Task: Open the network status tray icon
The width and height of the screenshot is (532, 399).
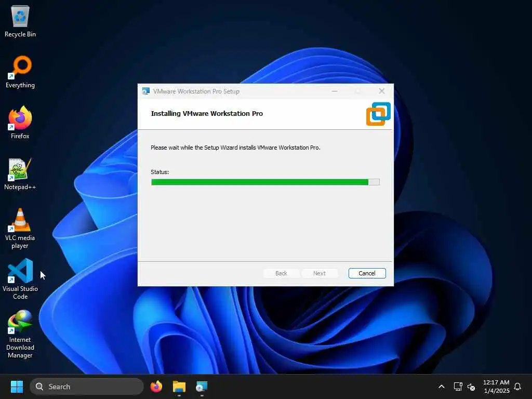Action: (458, 387)
